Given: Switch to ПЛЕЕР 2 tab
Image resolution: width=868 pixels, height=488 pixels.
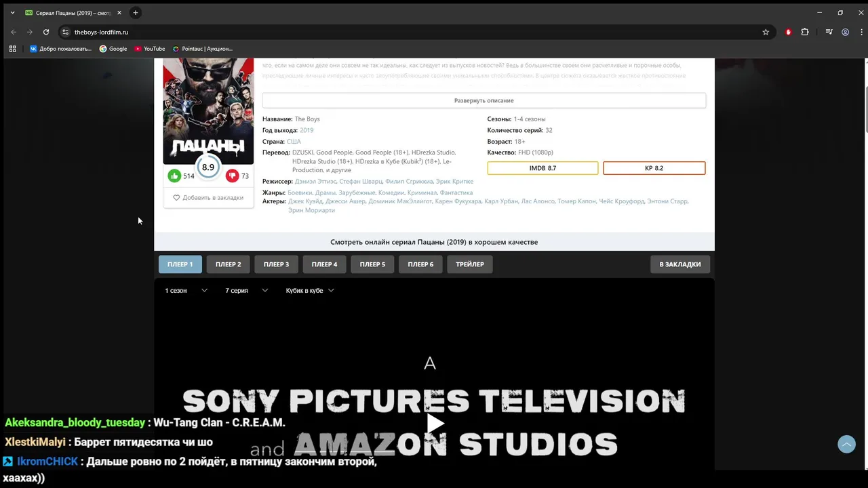Looking at the screenshot, I should (229, 264).
